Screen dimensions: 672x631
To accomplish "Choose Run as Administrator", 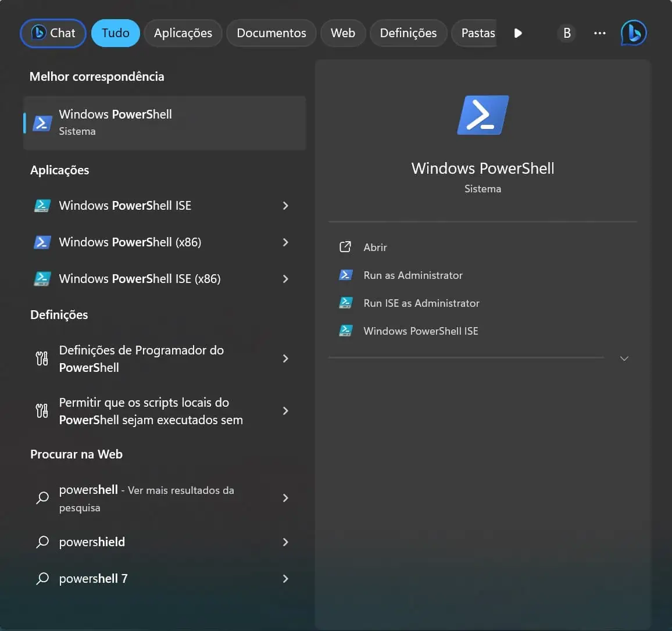I will pos(413,275).
